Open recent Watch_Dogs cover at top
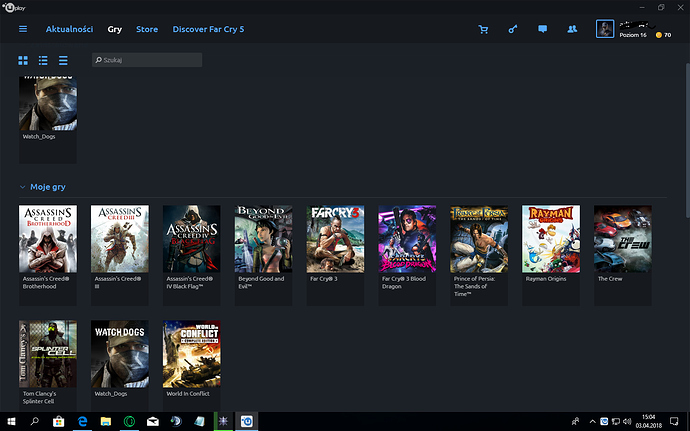 pyautogui.click(x=48, y=103)
